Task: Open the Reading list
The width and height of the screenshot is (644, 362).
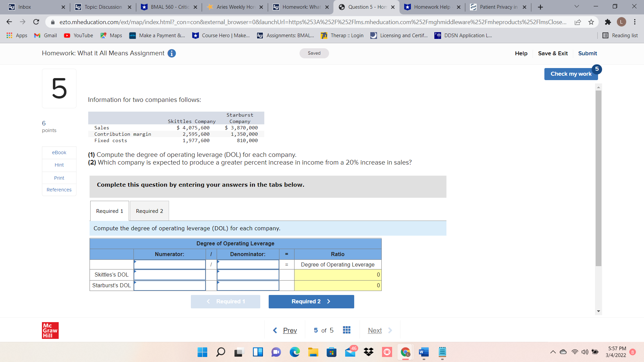Action: coord(620,36)
